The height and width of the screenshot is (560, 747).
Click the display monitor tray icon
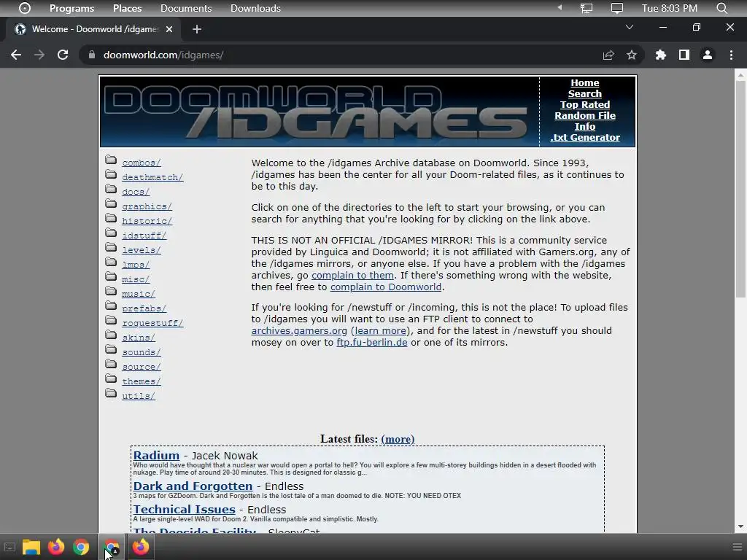[617, 8]
